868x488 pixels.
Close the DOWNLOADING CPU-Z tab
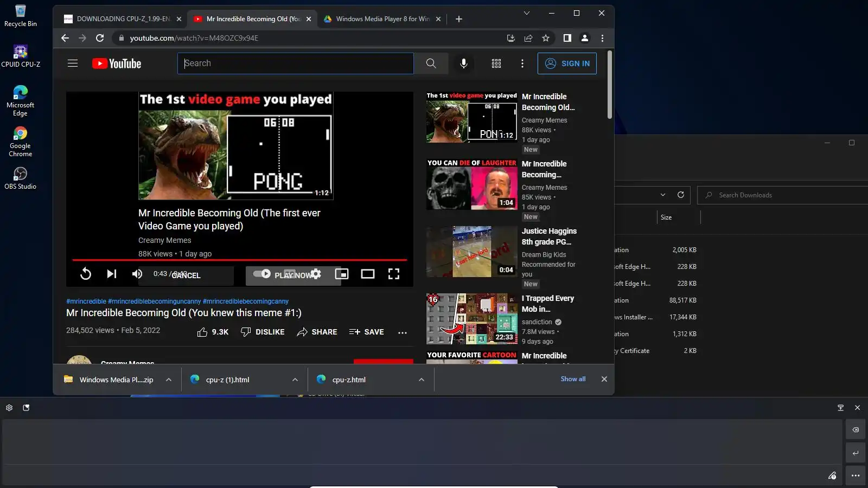tap(180, 19)
